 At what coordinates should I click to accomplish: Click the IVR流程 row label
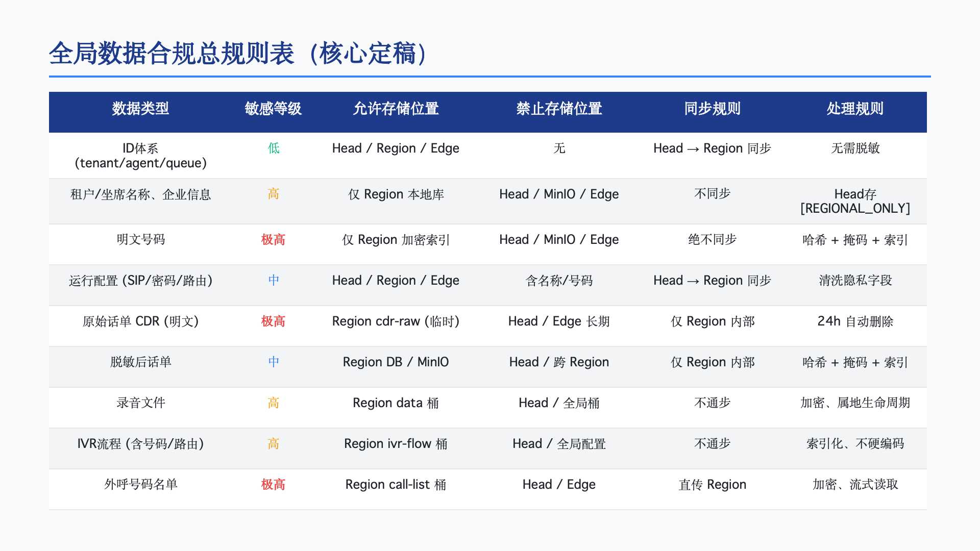coord(141,443)
